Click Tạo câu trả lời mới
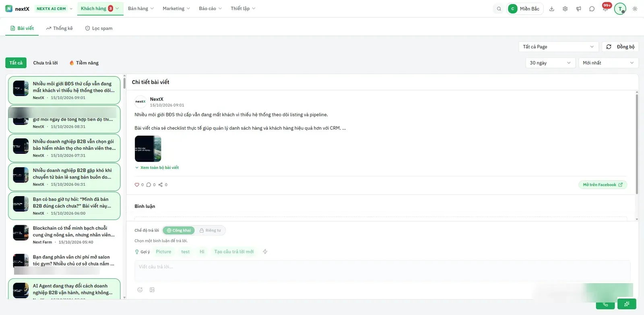The image size is (644, 315). pyautogui.click(x=234, y=252)
